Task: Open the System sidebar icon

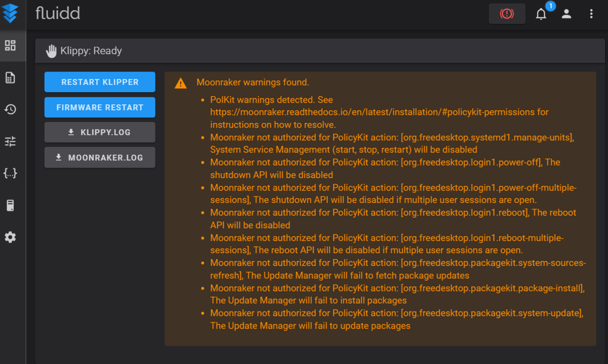Action: (x=10, y=205)
